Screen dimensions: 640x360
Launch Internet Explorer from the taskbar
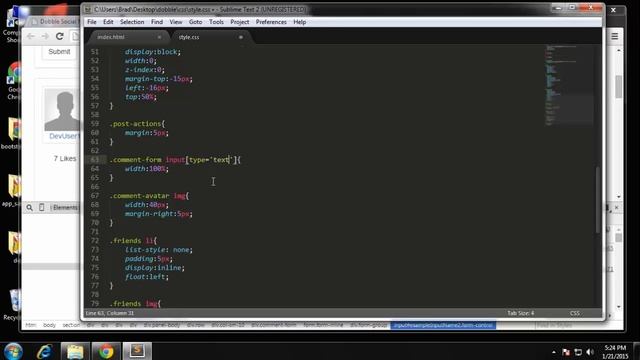coord(44,351)
